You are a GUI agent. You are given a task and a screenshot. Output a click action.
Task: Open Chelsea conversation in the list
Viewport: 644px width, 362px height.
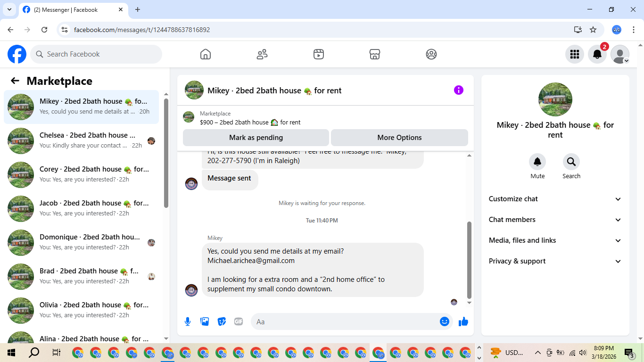click(81, 141)
